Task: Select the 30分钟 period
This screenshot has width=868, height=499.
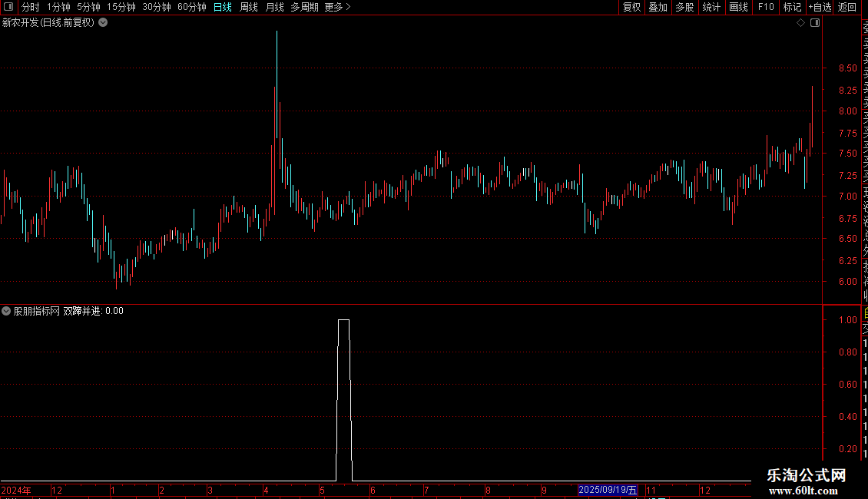Action: pos(157,7)
